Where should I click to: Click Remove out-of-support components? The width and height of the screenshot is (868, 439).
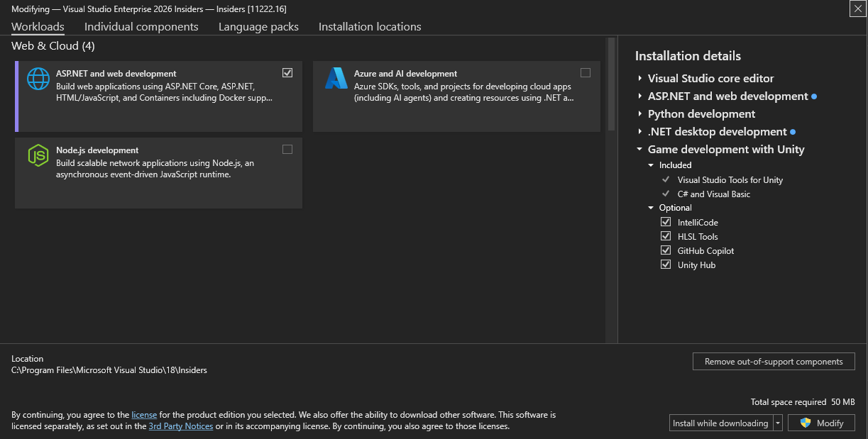coord(773,361)
